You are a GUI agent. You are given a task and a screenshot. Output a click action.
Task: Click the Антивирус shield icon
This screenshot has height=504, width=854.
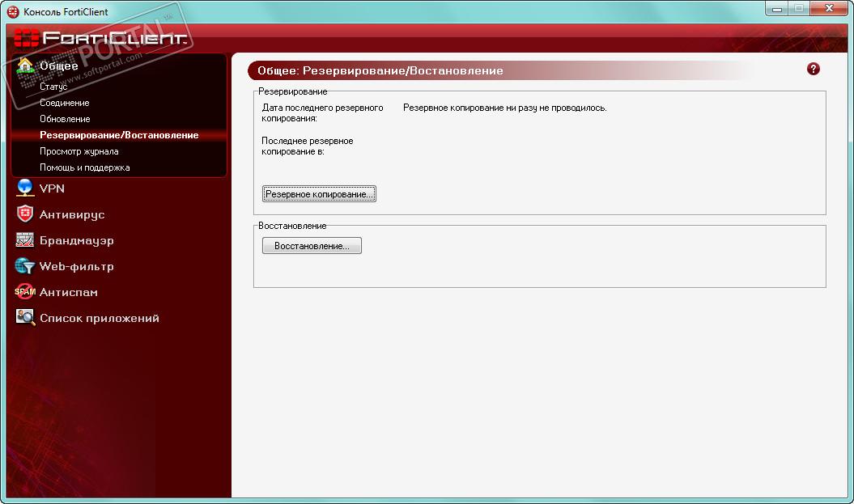[25, 214]
